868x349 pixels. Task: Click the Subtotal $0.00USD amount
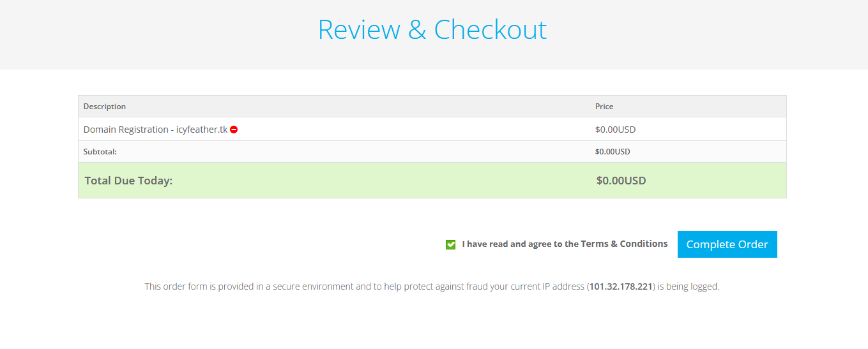[x=613, y=152]
